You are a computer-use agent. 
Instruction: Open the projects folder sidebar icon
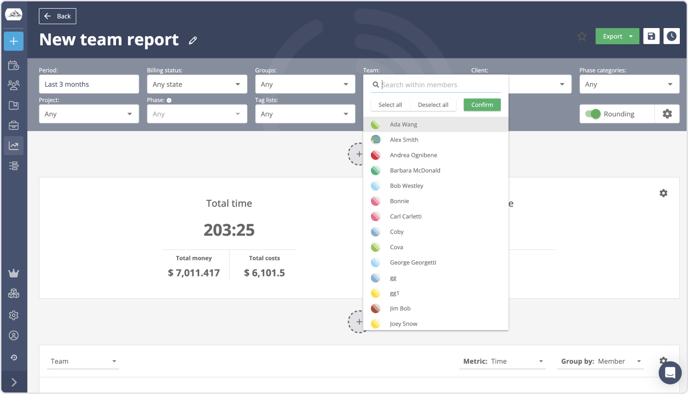[x=14, y=105]
